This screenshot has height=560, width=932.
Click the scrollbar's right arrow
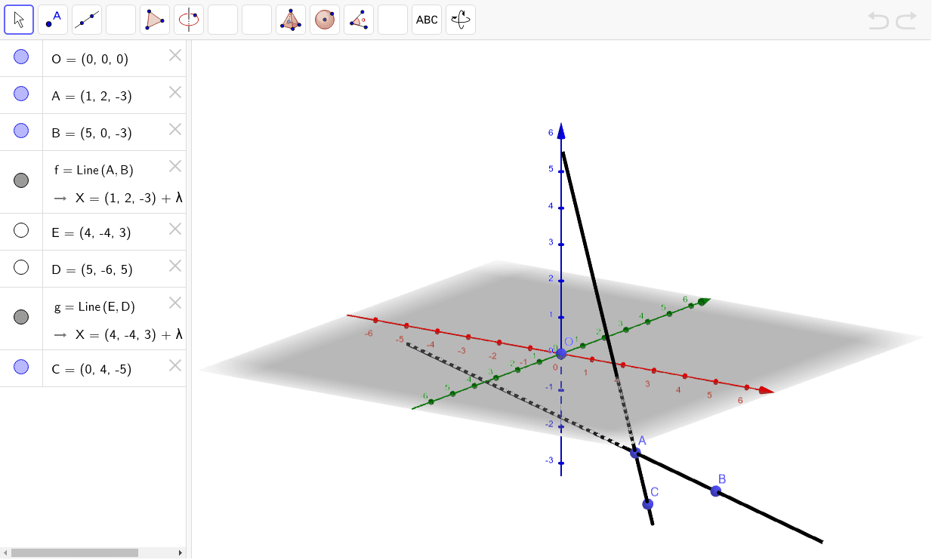(181, 553)
